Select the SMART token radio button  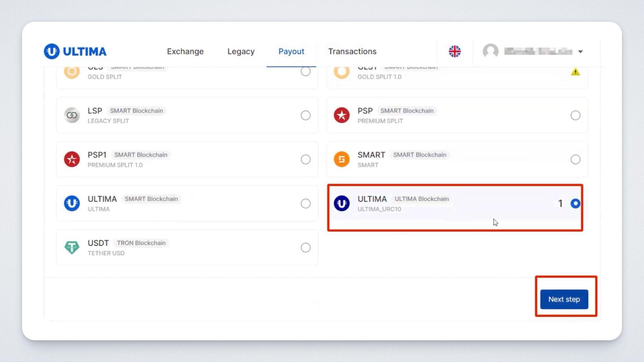[x=575, y=159]
